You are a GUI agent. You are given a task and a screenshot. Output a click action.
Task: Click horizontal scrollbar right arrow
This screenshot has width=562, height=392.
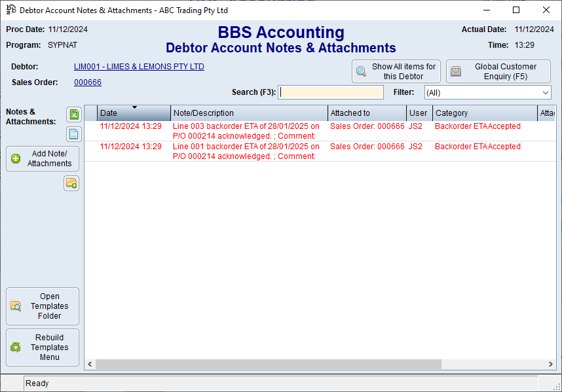[x=551, y=364]
